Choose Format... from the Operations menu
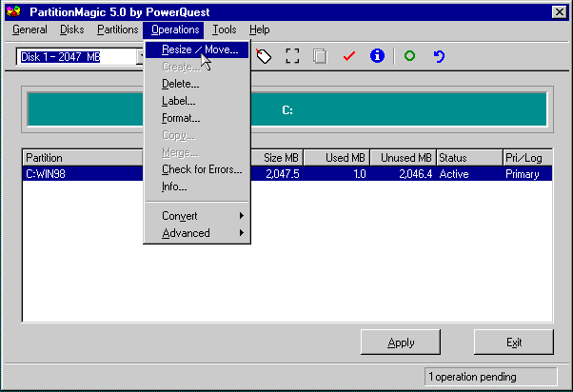573x392 pixels. pos(197,118)
